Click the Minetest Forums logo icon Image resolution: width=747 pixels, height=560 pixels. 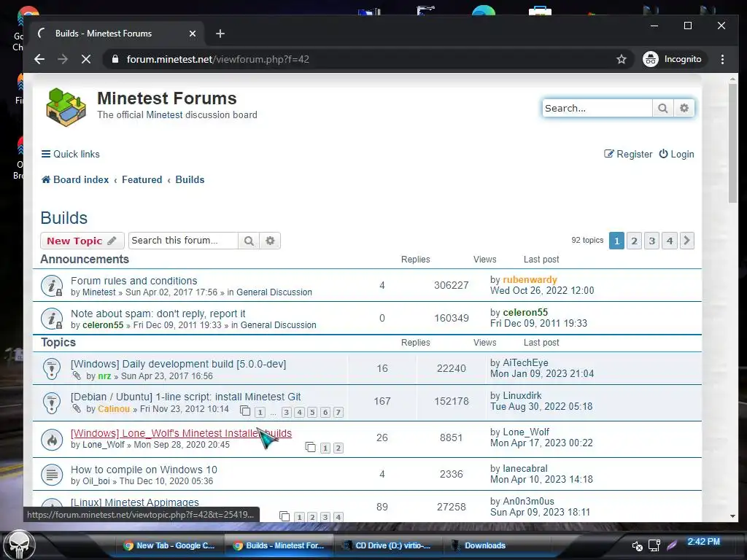coord(66,107)
